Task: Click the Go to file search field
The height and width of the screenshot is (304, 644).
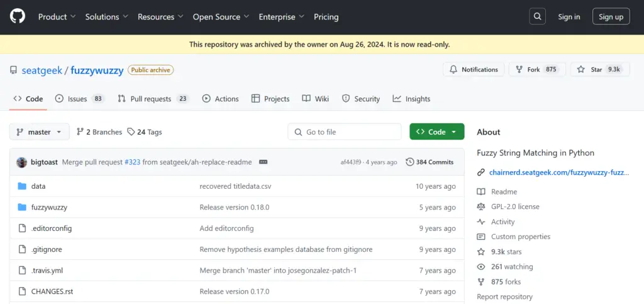Action: pyautogui.click(x=344, y=132)
